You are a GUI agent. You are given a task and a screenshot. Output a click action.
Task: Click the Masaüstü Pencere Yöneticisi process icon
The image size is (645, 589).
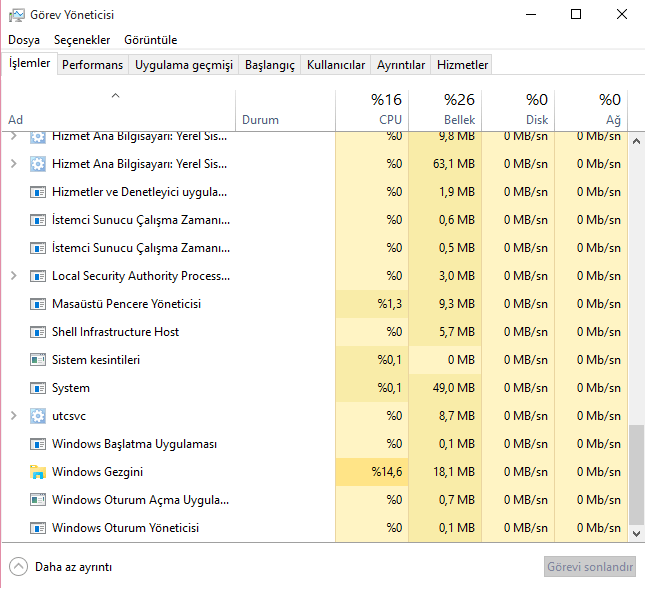(x=38, y=304)
